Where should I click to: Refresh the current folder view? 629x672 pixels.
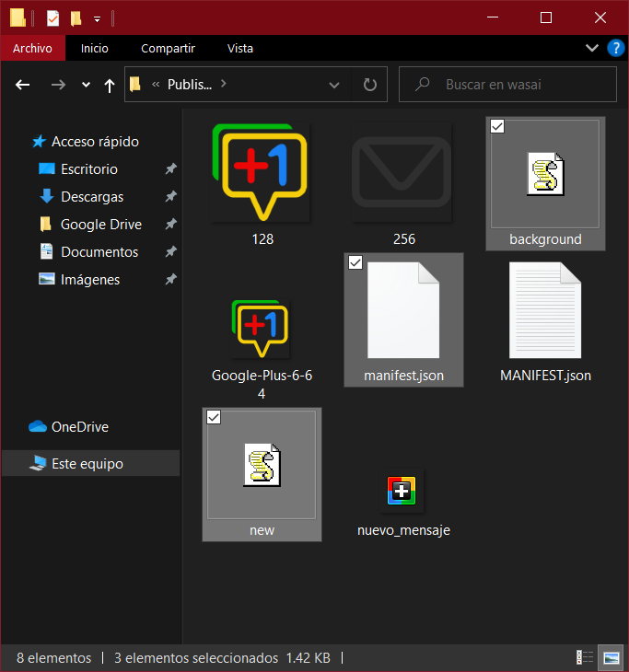369,85
